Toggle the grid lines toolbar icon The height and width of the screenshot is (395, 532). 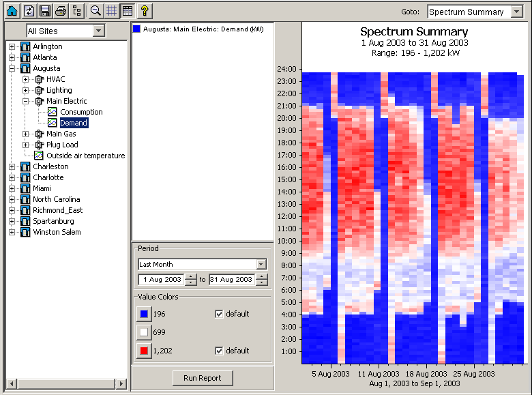pyautogui.click(x=111, y=11)
